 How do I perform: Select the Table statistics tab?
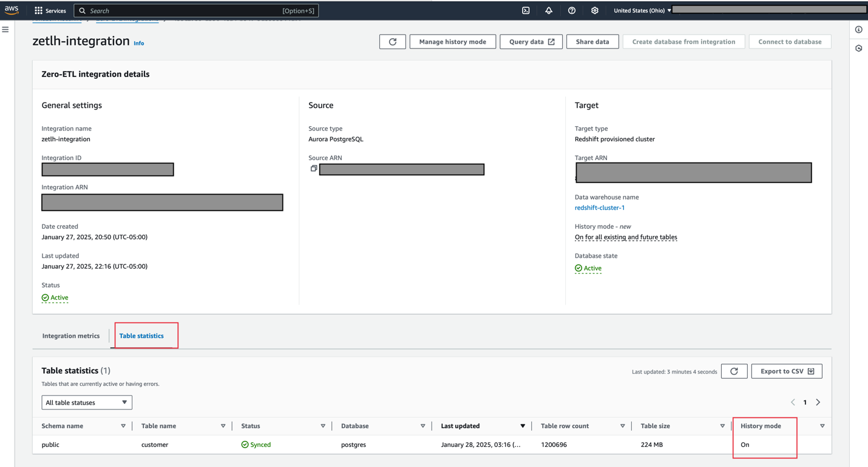click(x=141, y=336)
